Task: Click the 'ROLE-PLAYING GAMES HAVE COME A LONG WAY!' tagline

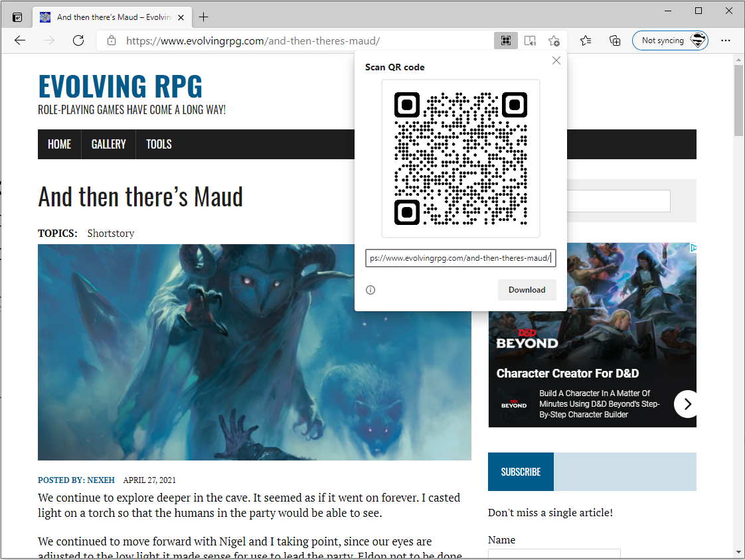Action: [132, 109]
